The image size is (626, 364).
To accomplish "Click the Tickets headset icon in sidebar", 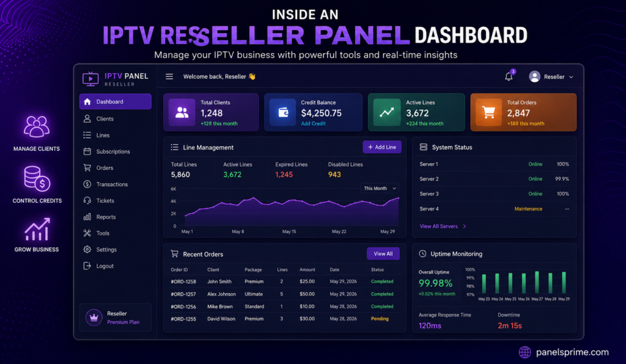I will 87,200.
